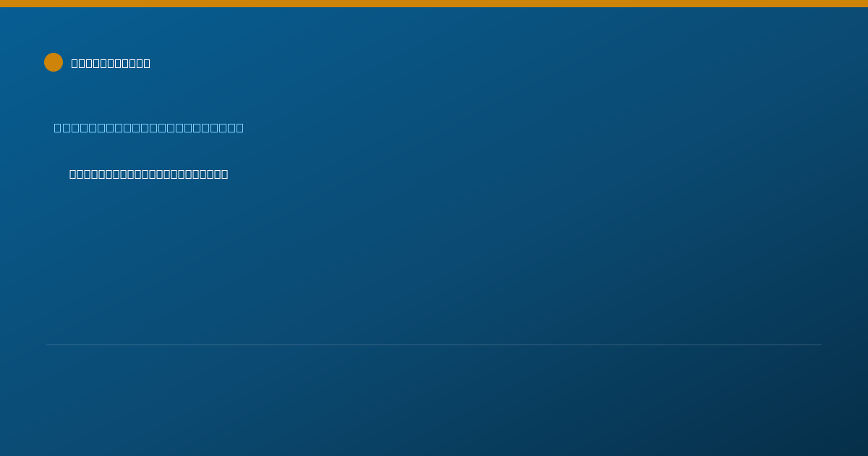Click the middle of the white subtitle text
This screenshot has height=456, width=868.
[x=149, y=174]
